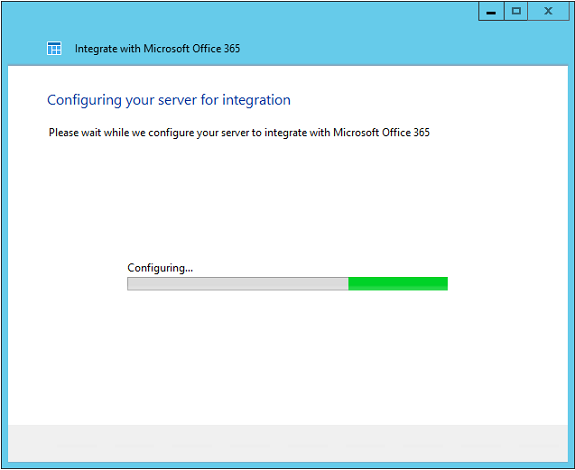575x470 pixels.
Task: Click the word "integration" in the blue heading
Action: coord(256,100)
